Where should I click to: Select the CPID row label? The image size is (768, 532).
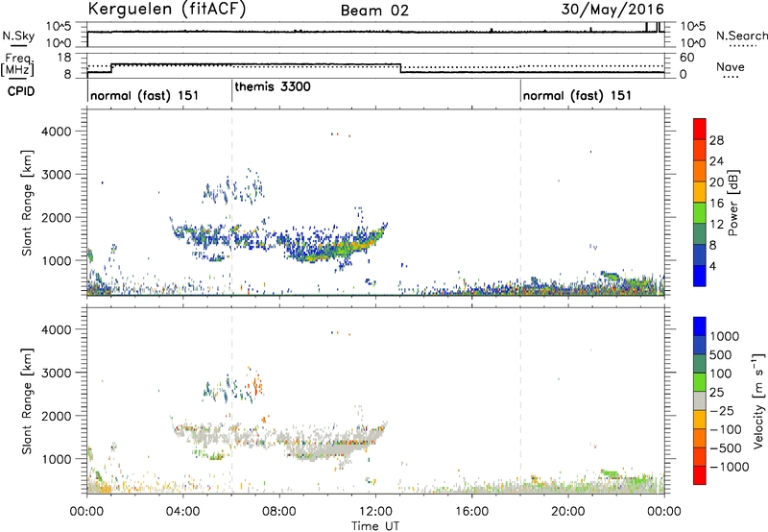click(21, 91)
